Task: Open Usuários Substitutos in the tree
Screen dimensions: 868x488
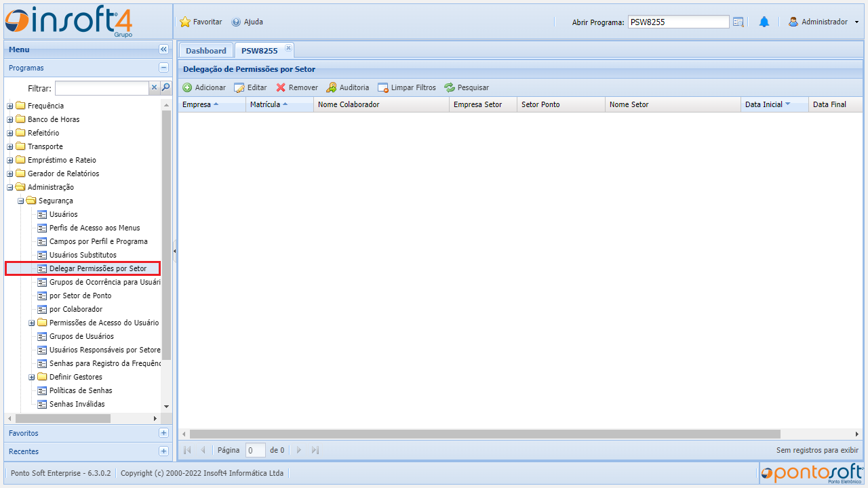Action: click(x=83, y=255)
